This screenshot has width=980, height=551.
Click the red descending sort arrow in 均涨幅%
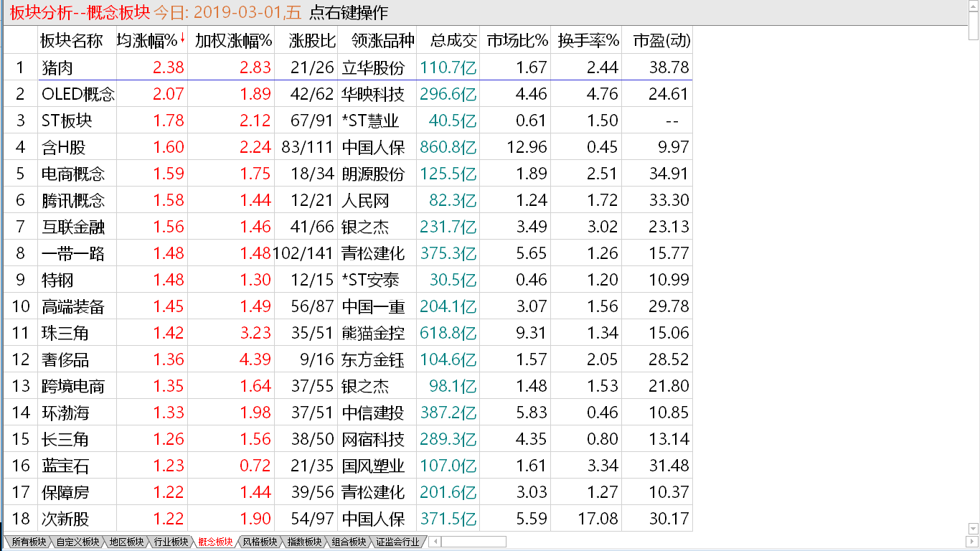point(182,38)
